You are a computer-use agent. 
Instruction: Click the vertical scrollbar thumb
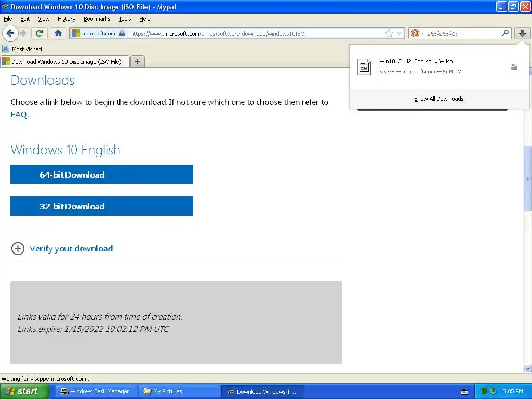coord(527,179)
